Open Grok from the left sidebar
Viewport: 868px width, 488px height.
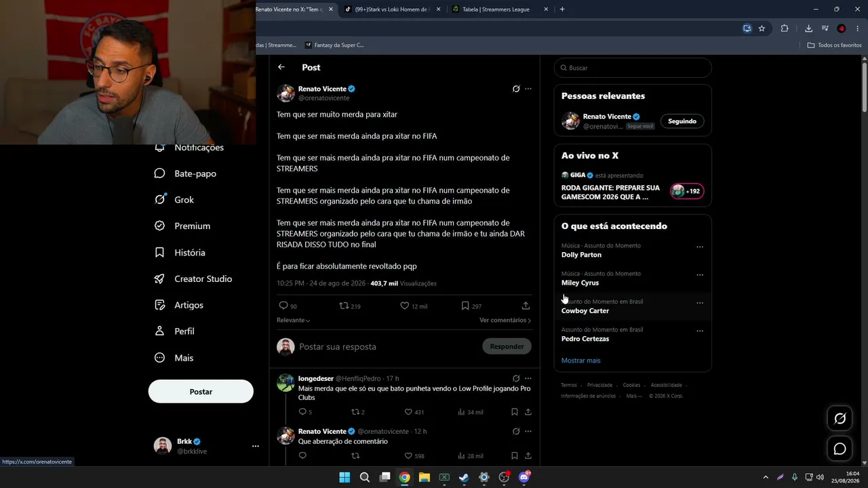coord(174,200)
